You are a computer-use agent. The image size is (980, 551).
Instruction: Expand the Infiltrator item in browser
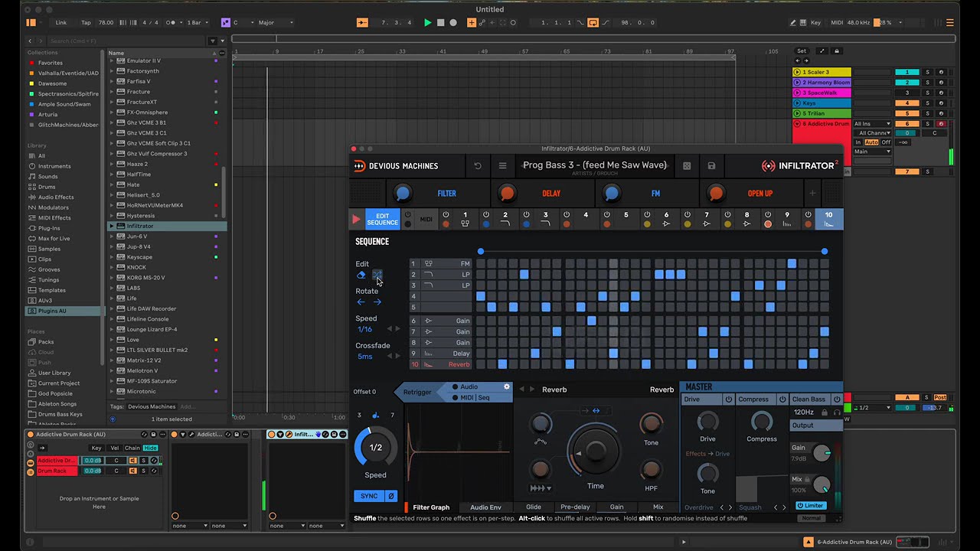click(112, 227)
